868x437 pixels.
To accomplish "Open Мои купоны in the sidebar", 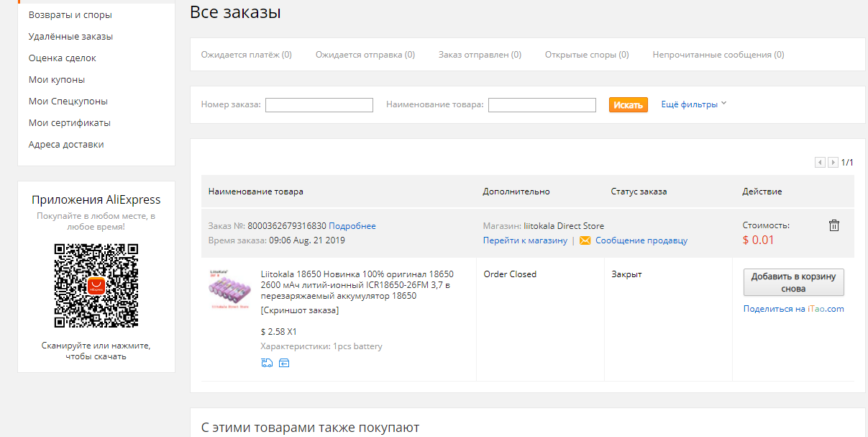I will pyautogui.click(x=57, y=80).
